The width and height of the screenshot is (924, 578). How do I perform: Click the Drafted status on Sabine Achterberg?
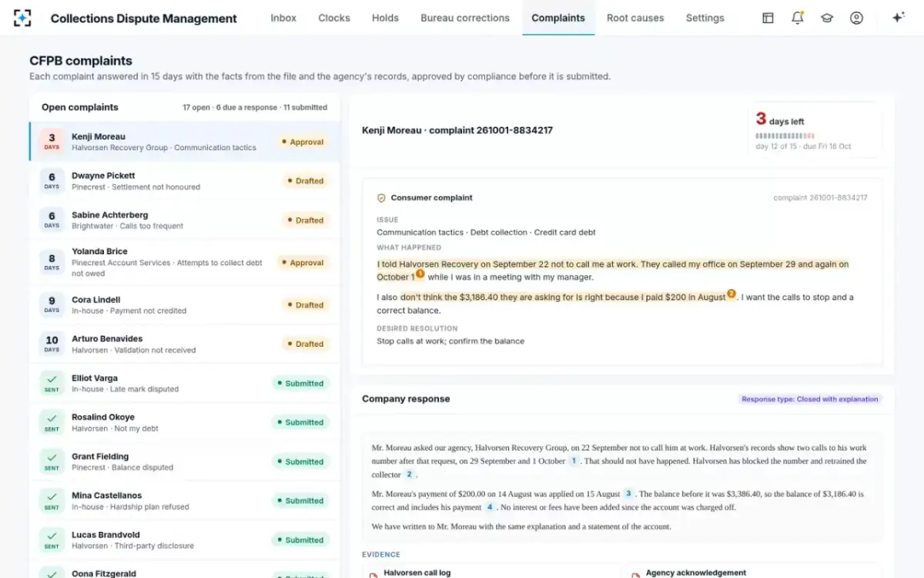click(x=306, y=220)
